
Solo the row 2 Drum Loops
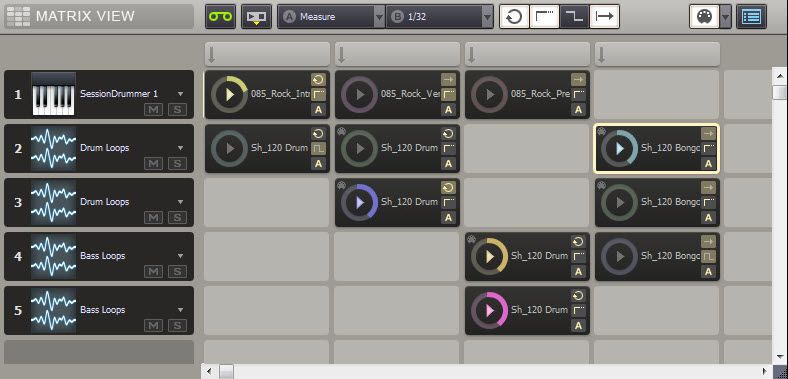pyautogui.click(x=177, y=163)
